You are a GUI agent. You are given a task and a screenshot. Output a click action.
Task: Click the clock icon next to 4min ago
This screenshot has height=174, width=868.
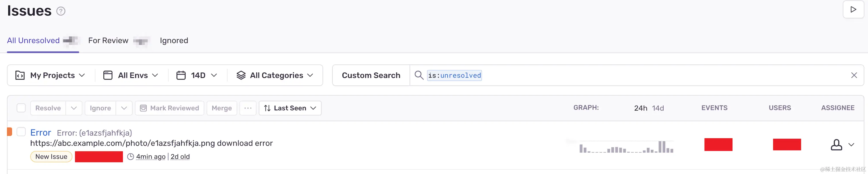(130, 157)
